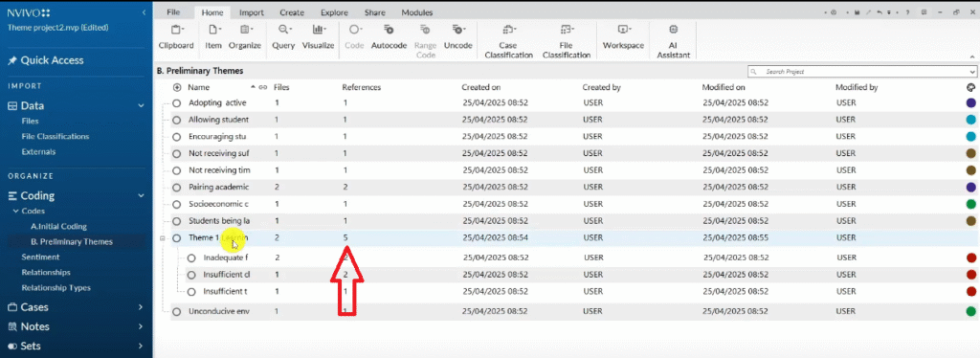Viewport: 980px width, 358px height.
Task: Click the link icon in Name header
Action: click(263, 87)
